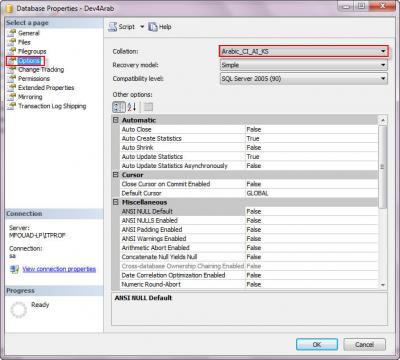The width and height of the screenshot is (400, 360).
Task: Click the Extended Properties page icon
Action: coord(12,87)
